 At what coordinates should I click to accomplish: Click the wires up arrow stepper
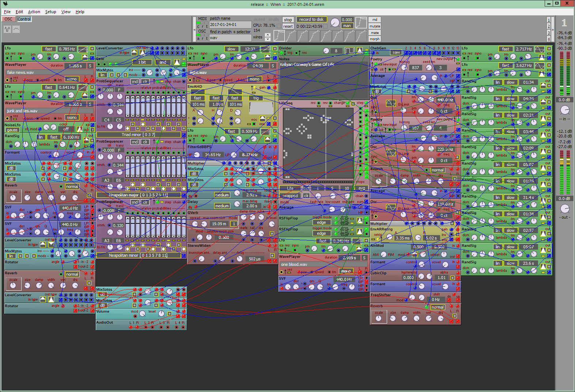click(268, 35)
